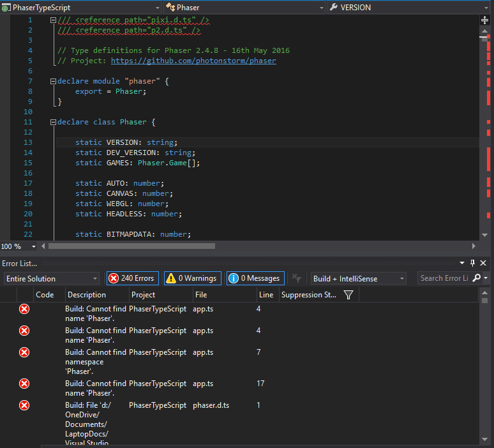Close the Error List panel
The height and width of the screenshot is (448, 494).
pyautogui.click(x=483, y=263)
